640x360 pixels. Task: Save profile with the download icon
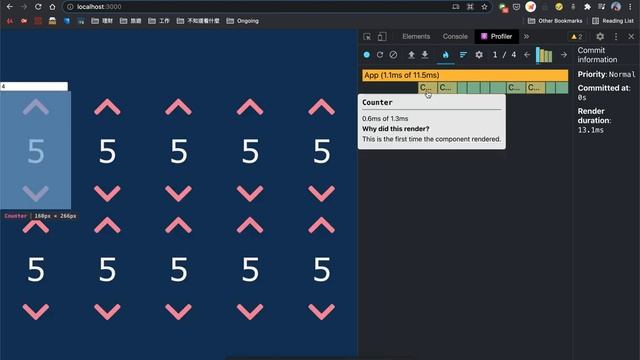425,55
